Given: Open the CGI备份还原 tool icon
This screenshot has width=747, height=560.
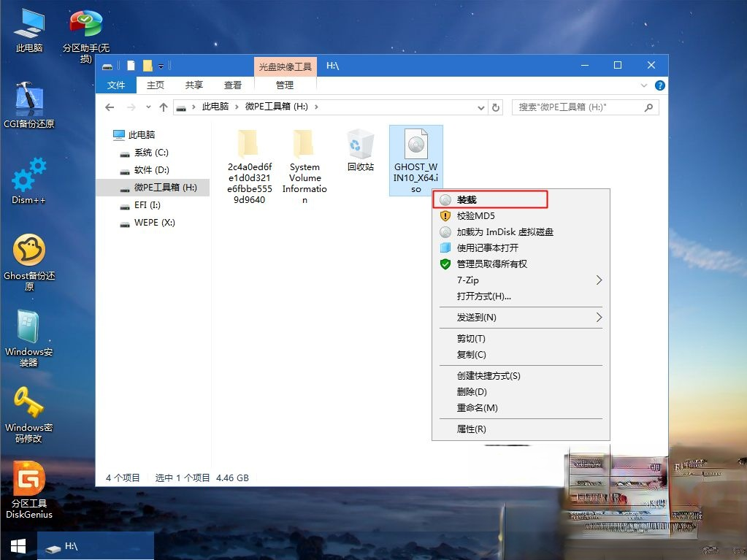Looking at the screenshot, I should (x=29, y=104).
